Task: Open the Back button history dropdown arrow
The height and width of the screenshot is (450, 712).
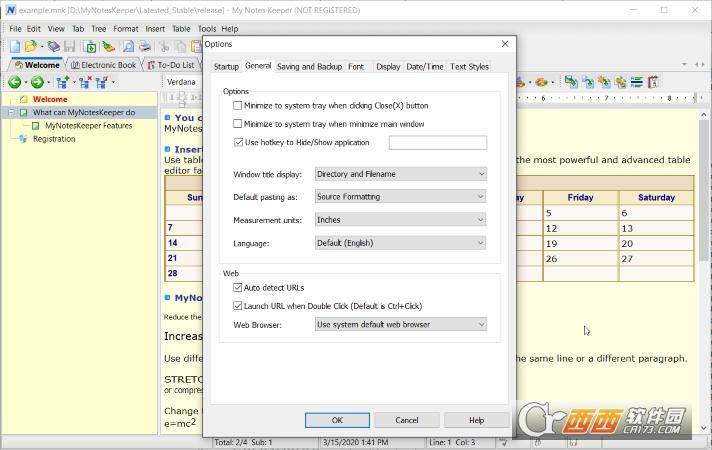Action: point(25,82)
